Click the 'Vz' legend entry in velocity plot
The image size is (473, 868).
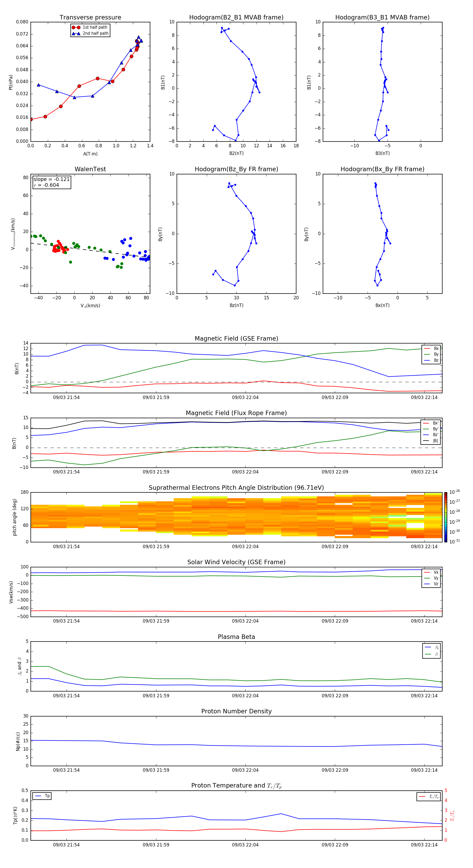click(x=431, y=584)
